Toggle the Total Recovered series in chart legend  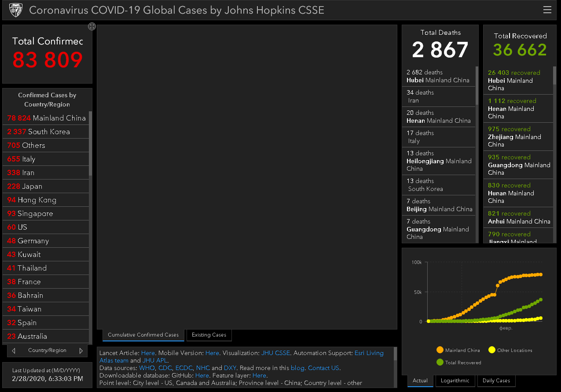pos(459,363)
